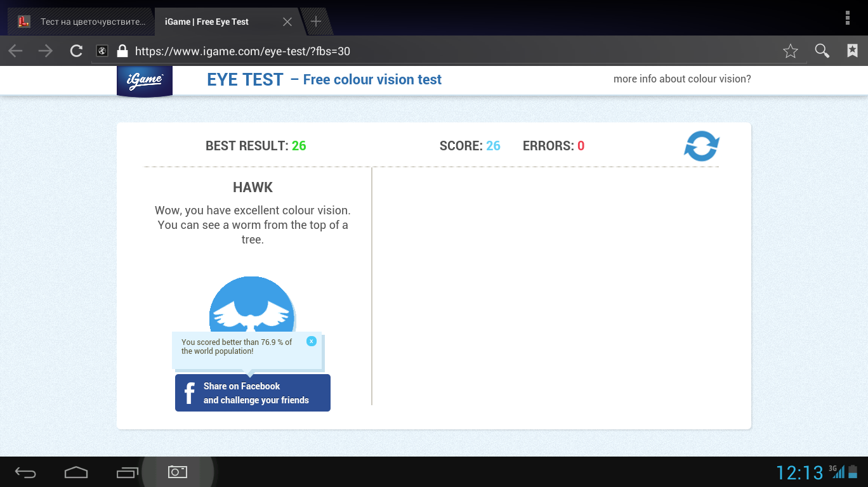Close the score percentage tooltip
This screenshot has width=868, height=487.
tap(311, 341)
